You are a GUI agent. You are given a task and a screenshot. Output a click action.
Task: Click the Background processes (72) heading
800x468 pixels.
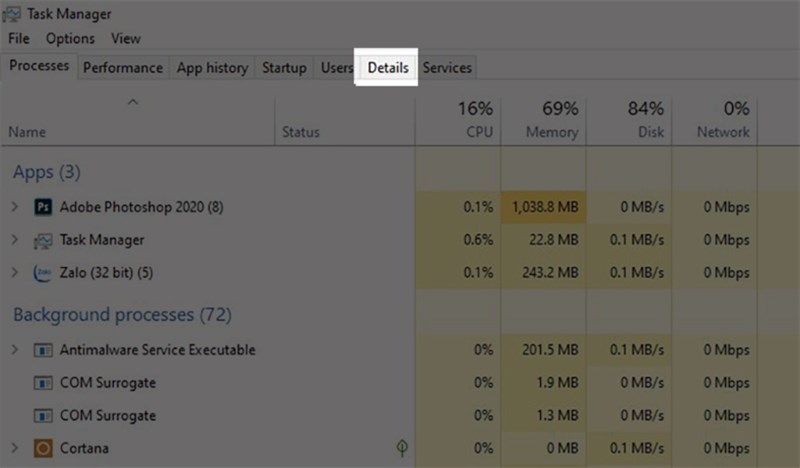pyautogui.click(x=122, y=315)
